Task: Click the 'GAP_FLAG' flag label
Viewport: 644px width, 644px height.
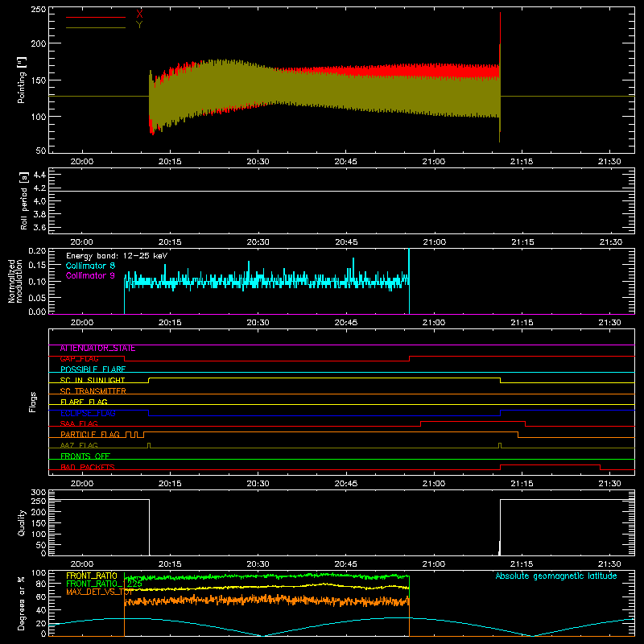Action: point(79,359)
